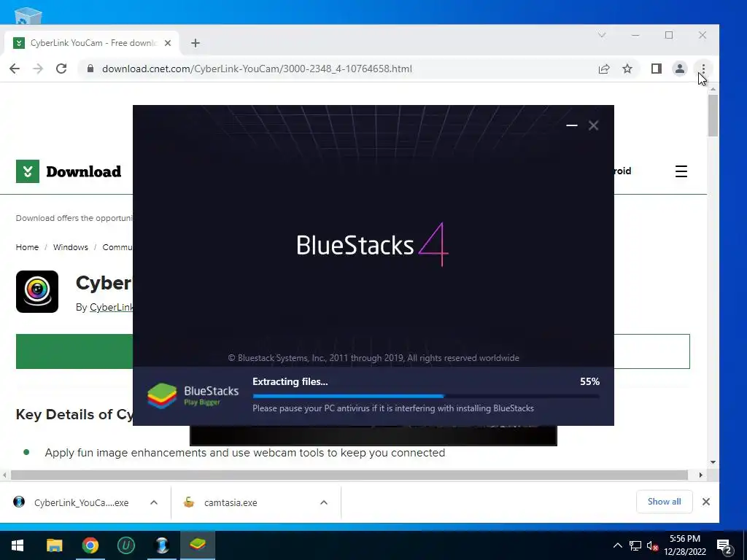
Task: Open Chrome's side panel icon
Action: tap(657, 69)
